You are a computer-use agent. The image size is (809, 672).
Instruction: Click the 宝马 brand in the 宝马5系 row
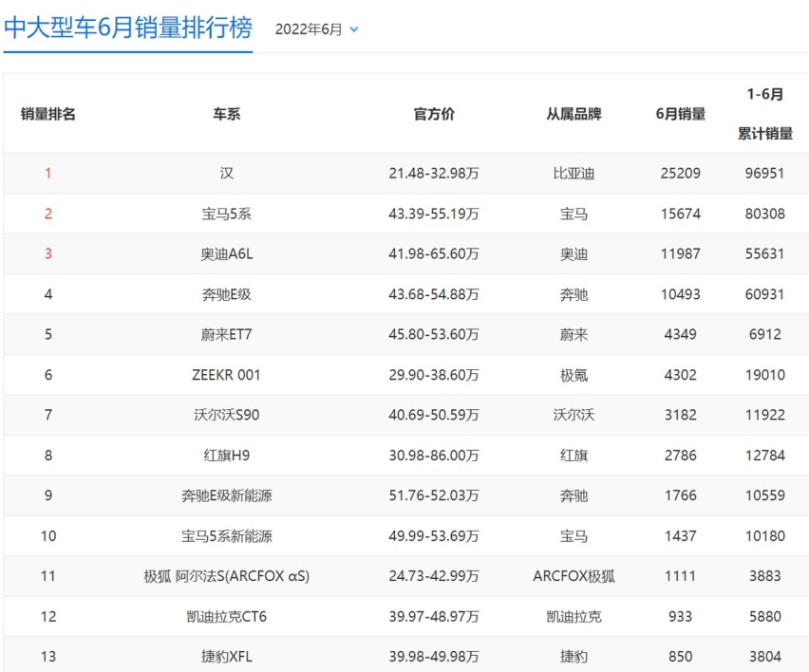click(x=574, y=214)
